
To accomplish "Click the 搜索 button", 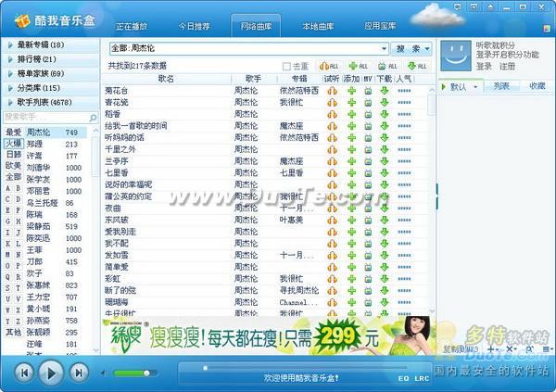I will (407, 48).
